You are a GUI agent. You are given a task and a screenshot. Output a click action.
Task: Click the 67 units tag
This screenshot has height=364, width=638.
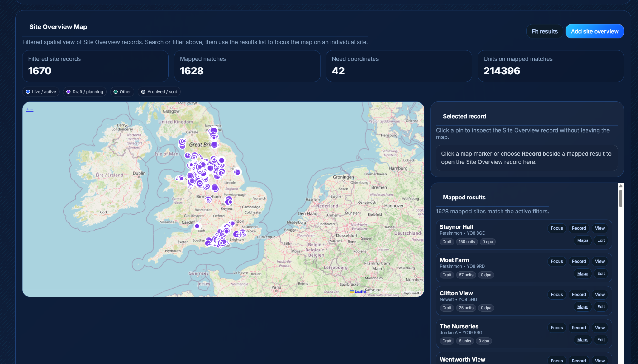tap(466, 275)
